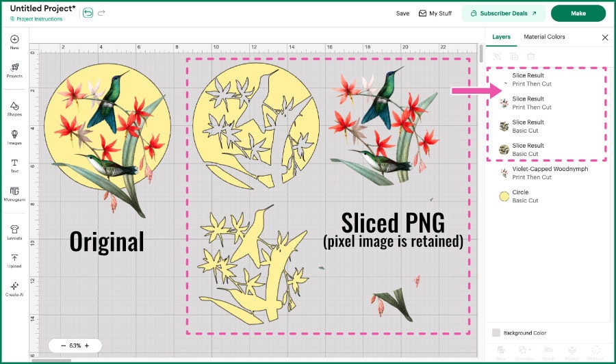The height and width of the screenshot is (364, 616).
Task: Open the Background Color swatch
Action: click(x=496, y=333)
